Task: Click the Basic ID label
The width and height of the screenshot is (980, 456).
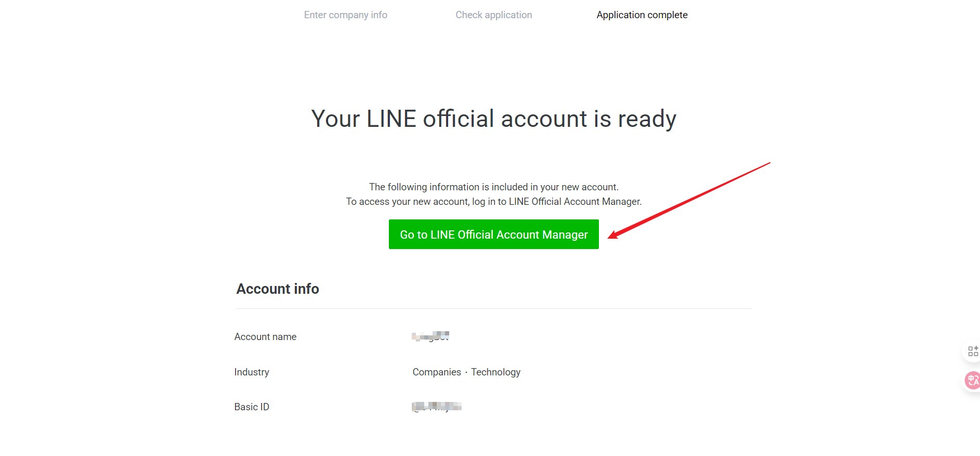Action: pos(252,407)
